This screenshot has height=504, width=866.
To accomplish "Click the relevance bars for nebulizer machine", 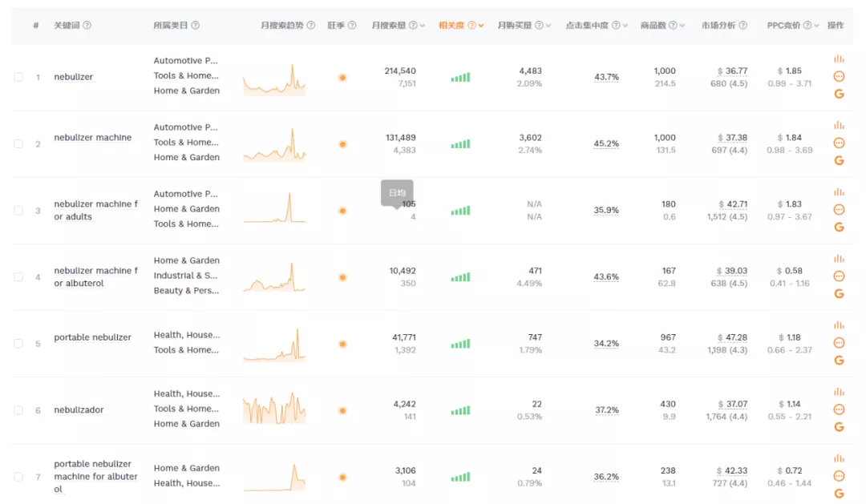I will tap(460, 144).
